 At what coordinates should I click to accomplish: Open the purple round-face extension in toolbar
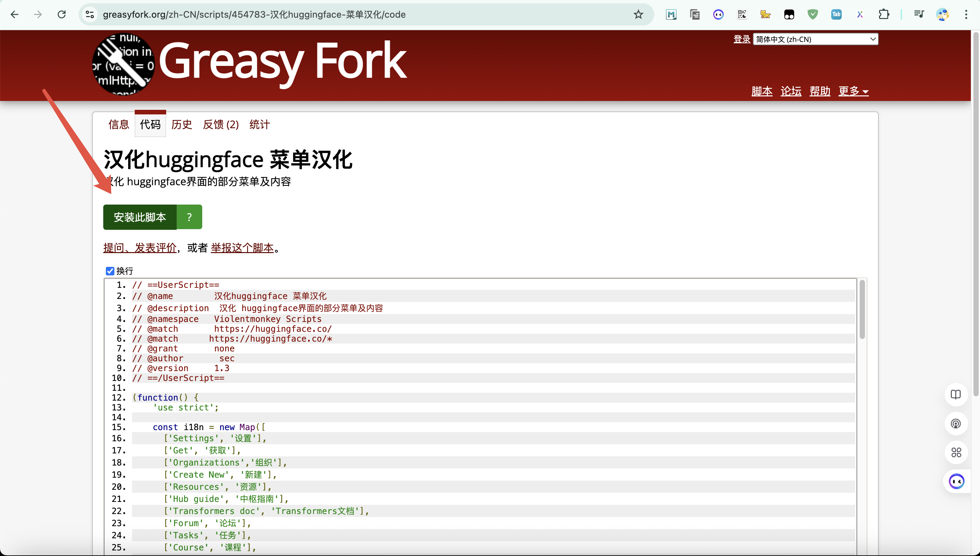pyautogui.click(x=718, y=14)
